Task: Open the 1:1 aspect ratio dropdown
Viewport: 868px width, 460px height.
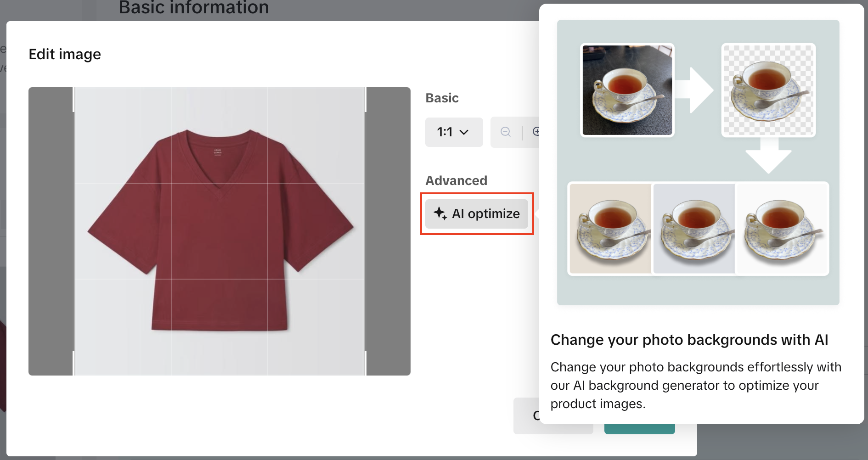Action: (x=454, y=132)
